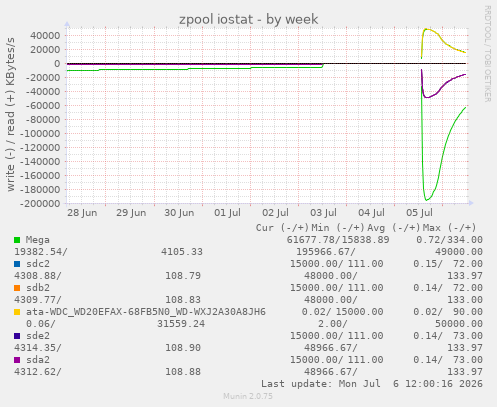Click the ata-WDC_WD20EFAX-68FB5N0_WD-WXJ2A30A8JH6 label
497x407 pixels.
pyautogui.click(x=146, y=312)
